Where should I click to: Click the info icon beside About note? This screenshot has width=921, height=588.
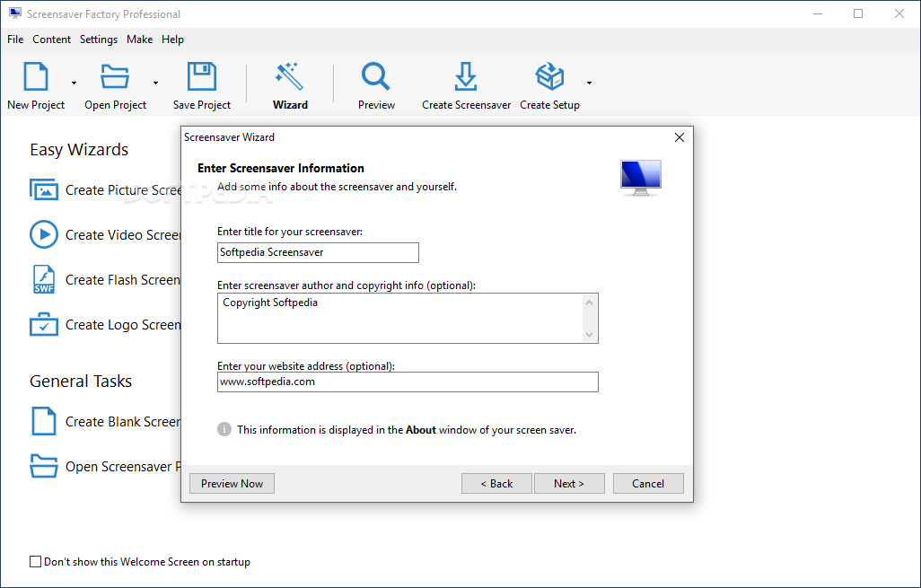tap(224, 429)
